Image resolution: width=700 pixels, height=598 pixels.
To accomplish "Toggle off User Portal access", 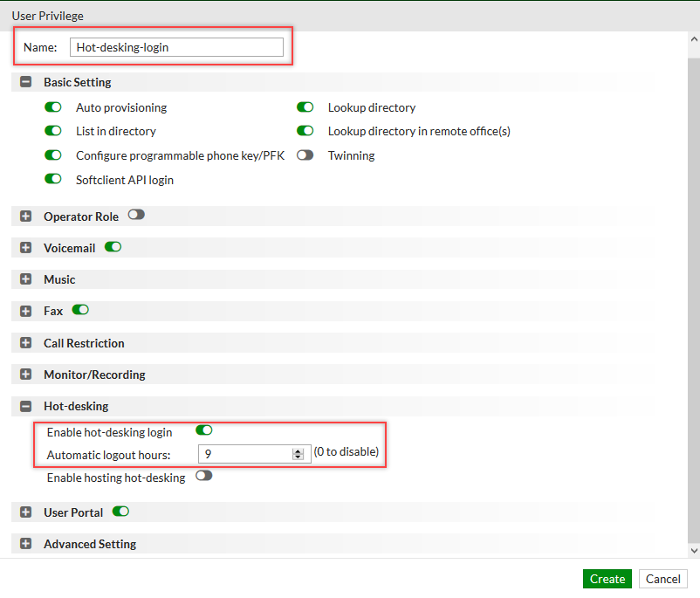I will pyautogui.click(x=120, y=511).
